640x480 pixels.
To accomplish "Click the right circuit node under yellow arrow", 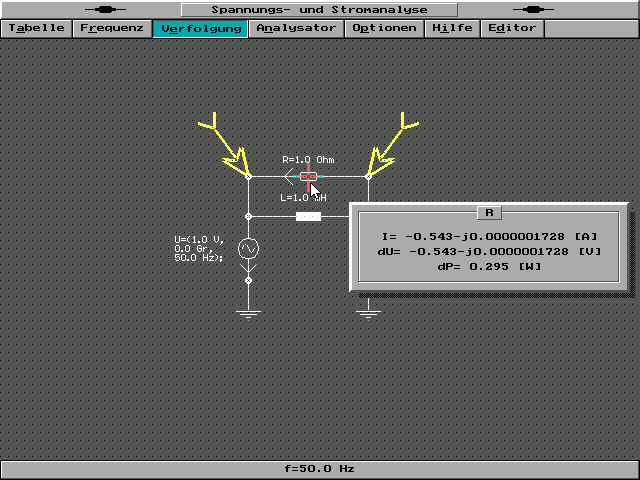I will click(x=368, y=176).
